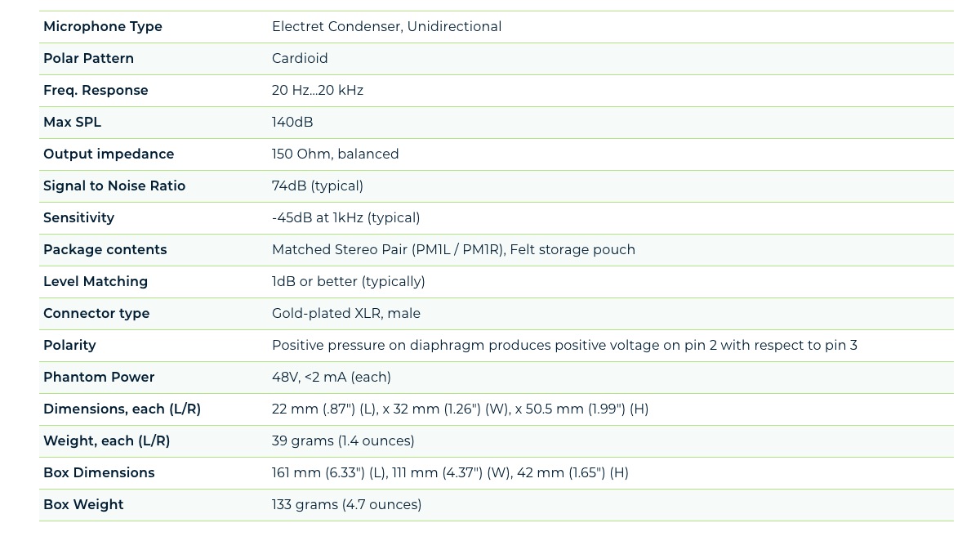Click the 20 Hz...20 kHz frequency value
Screen dimensions: 980x550
tap(318, 91)
